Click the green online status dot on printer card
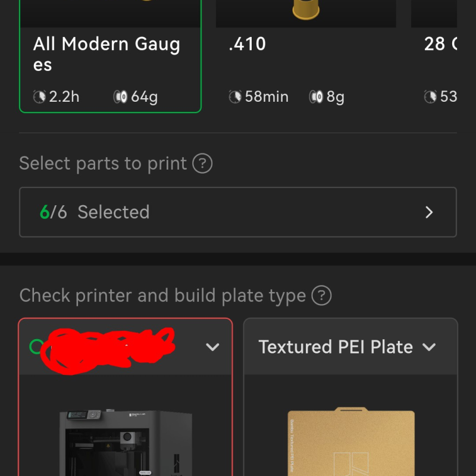Viewport: 476px width, 476px height. tap(36, 346)
